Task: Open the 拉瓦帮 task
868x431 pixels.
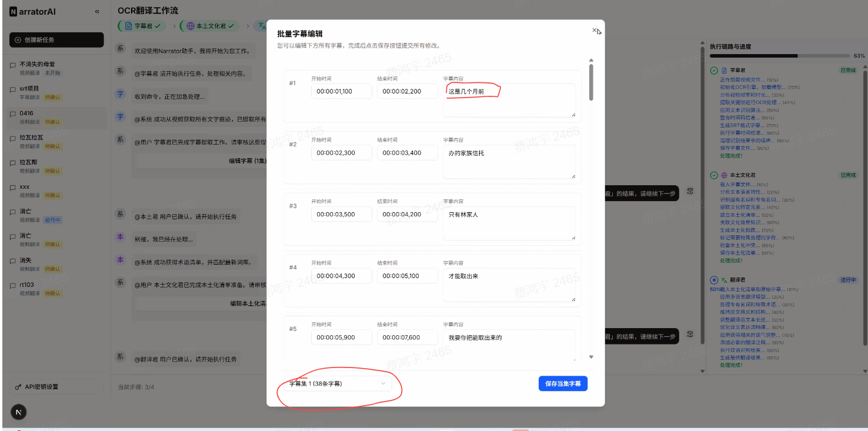Action: [x=56, y=166]
